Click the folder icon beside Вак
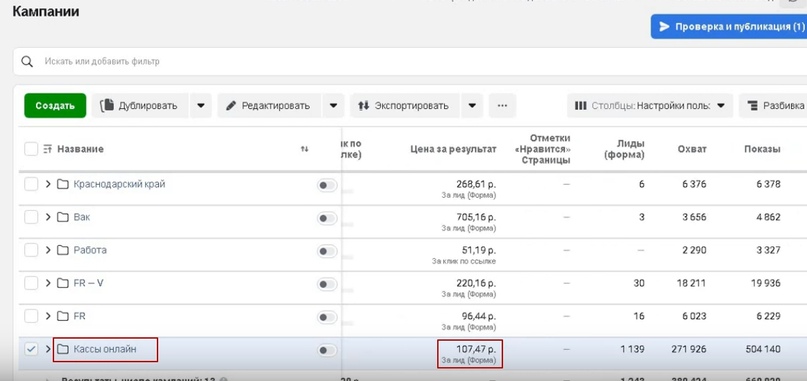The height and width of the screenshot is (381, 807). click(63, 217)
